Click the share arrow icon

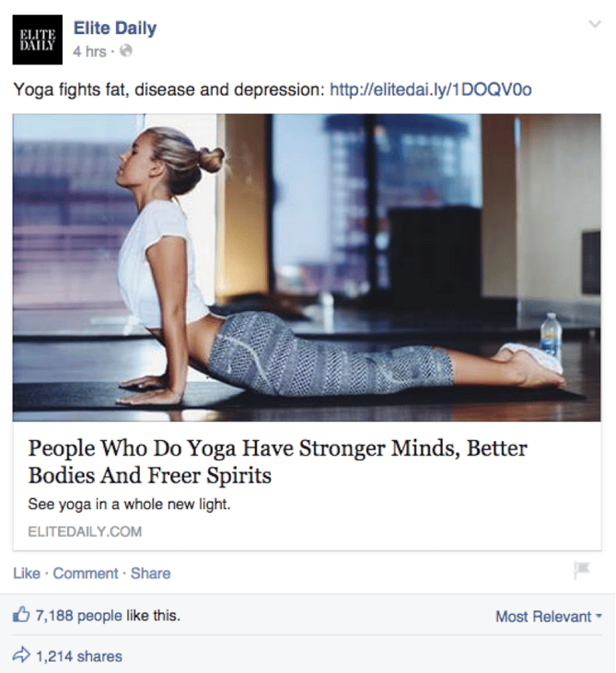[x=21, y=655]
